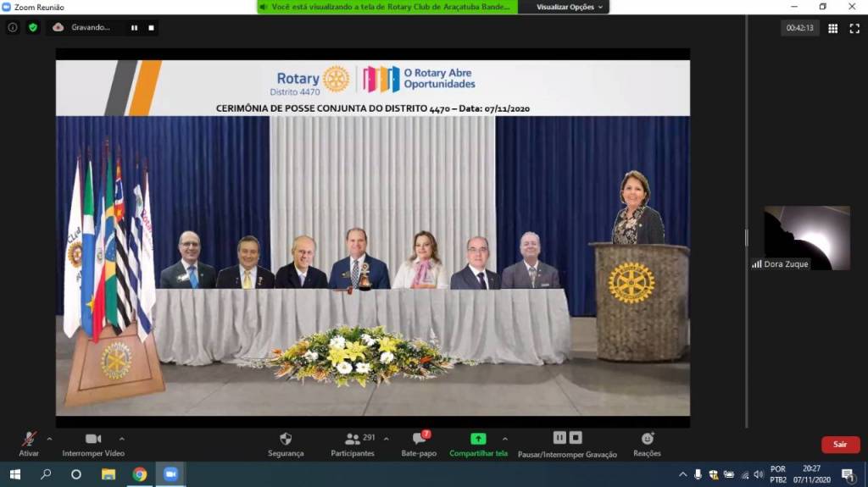Expand audio options arrow beside Ativar
Image resolution: width=868 pixels, height=487 pixels.
click(49, 439)
